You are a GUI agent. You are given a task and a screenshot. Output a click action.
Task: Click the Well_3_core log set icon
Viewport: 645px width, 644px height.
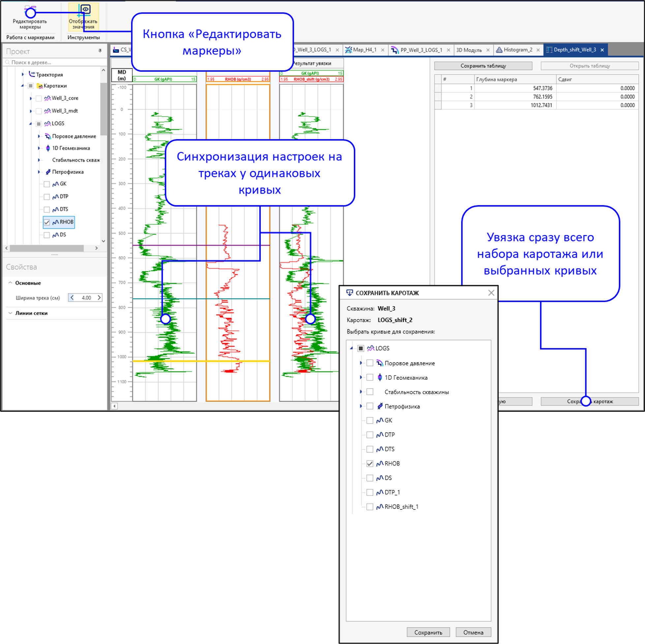point(47,98)
